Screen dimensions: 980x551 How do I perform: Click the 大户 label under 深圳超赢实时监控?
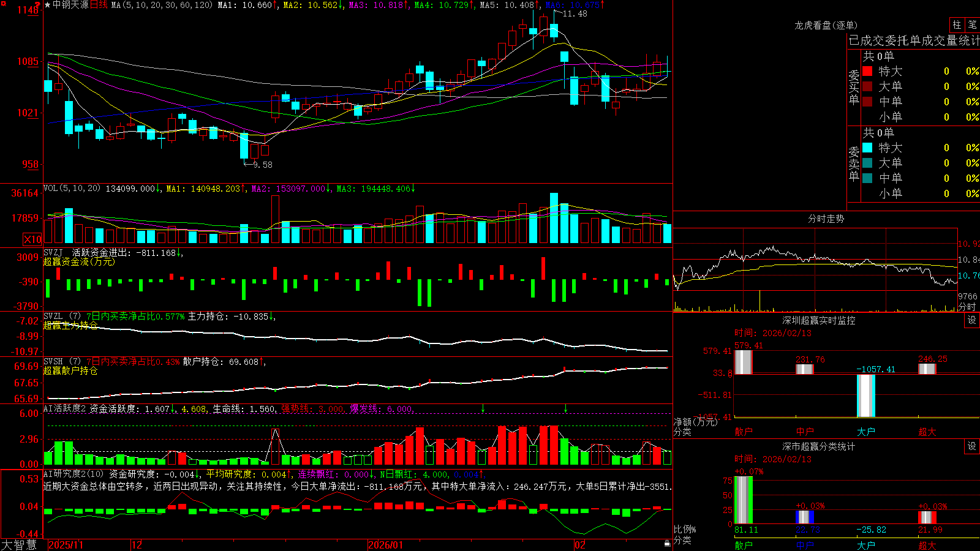[866, 432]
